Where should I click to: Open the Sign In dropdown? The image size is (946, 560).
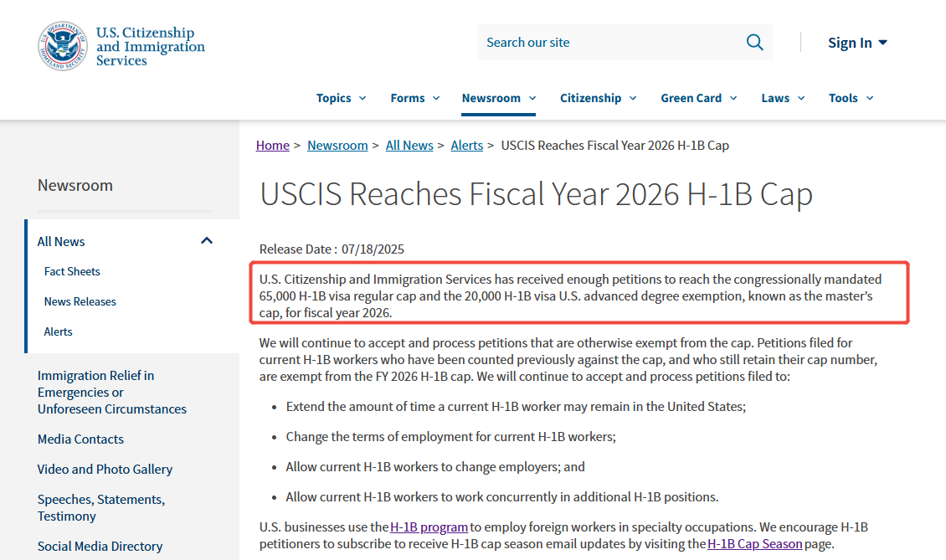pyautogui.click(x=857, y=42)
